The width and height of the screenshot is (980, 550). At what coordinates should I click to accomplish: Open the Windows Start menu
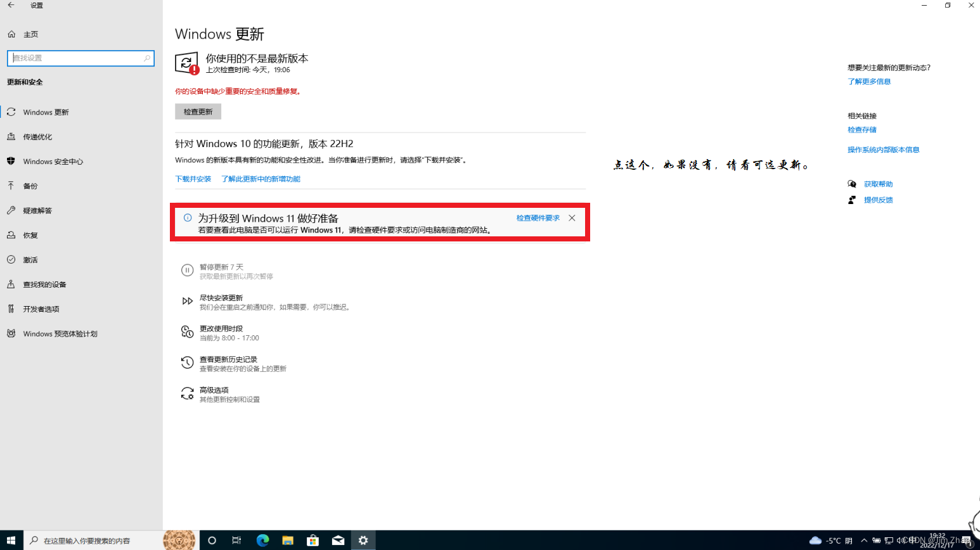pyautogui.click(x=11, y=540)
